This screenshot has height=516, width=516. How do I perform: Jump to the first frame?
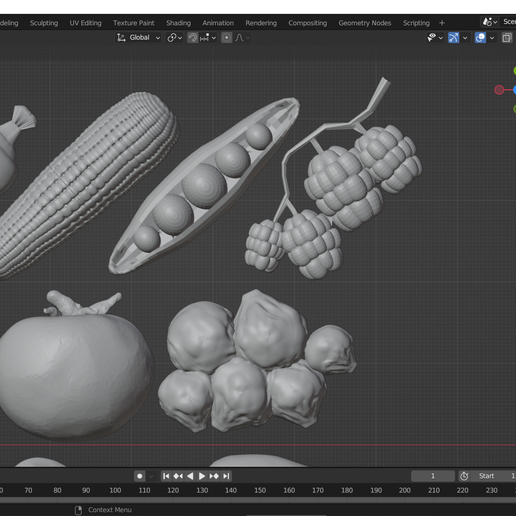(x=166, y=476)
